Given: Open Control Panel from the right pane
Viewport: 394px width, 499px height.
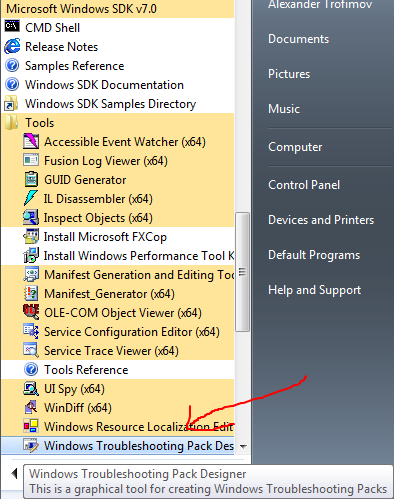Looking at the screenshot, I should (x=304, y=185).
